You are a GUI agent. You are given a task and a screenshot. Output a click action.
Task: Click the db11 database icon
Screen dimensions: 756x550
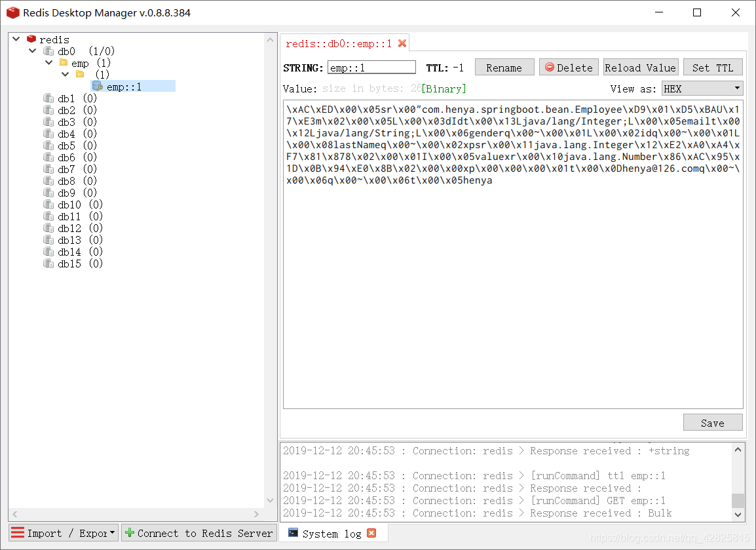point(48,216)
